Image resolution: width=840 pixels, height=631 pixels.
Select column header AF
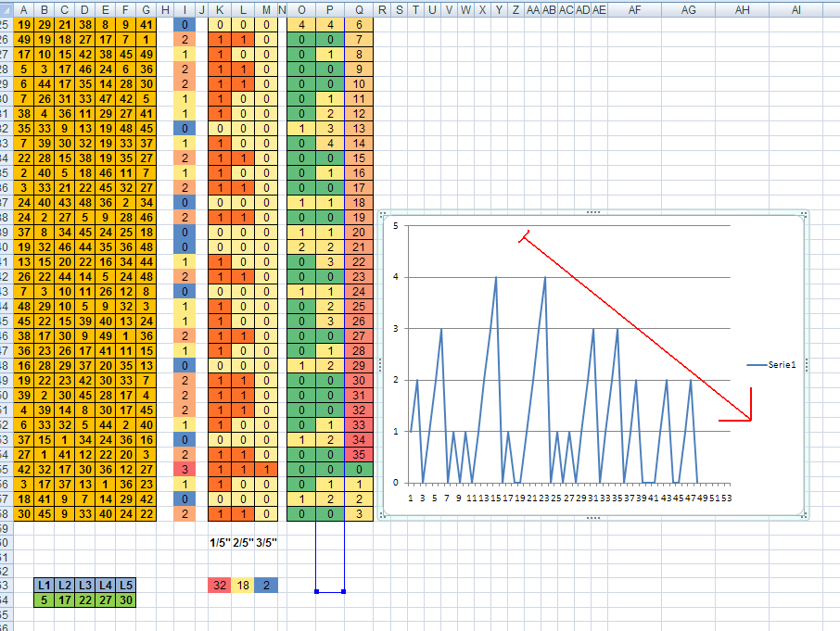tap(635, 8)
